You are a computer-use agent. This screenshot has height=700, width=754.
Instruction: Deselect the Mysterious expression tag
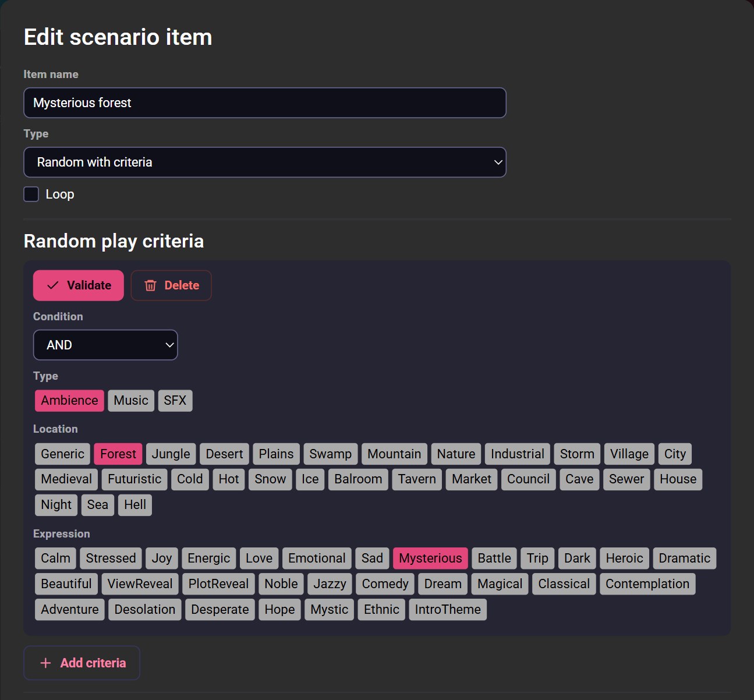coord(430,558)
